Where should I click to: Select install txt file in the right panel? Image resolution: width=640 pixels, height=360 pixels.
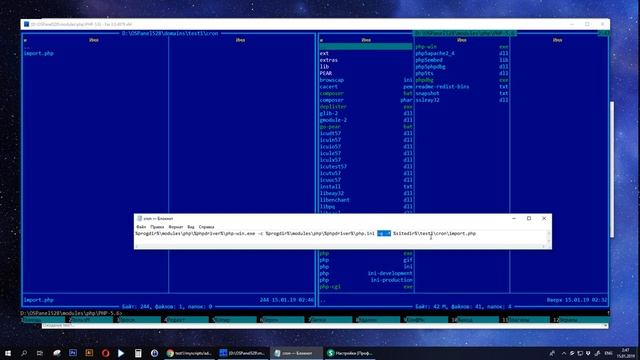click(366, 187)
